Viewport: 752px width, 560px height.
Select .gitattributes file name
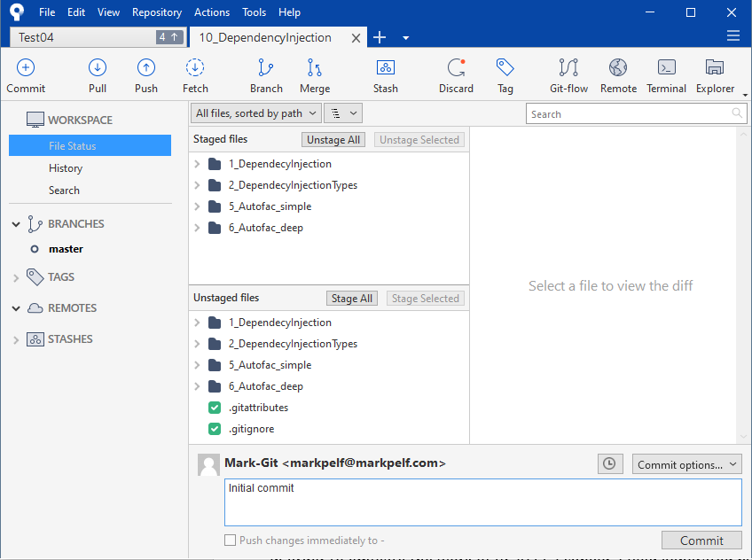click(259, 408)
